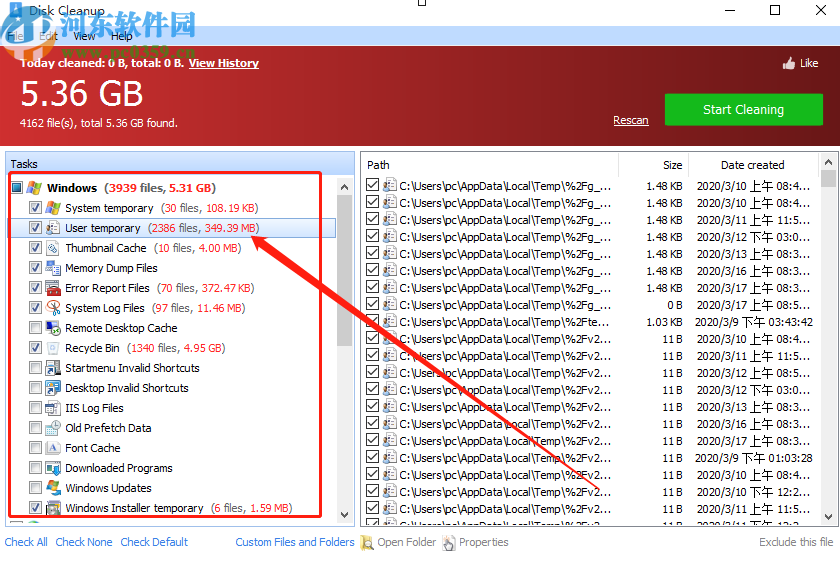Click the Windows group logo icon
The height and width of the screenshot is (561, 840).
pos(34,188)
